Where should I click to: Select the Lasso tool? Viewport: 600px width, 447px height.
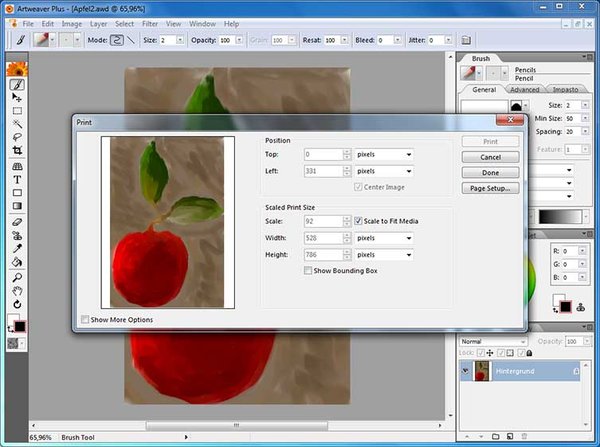pos(17,136)
